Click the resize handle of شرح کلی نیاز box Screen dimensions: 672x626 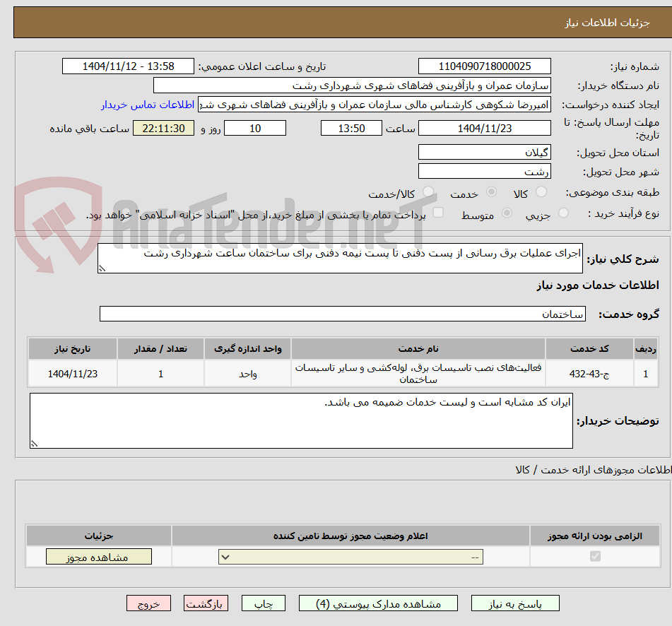[x=102, y=268]
